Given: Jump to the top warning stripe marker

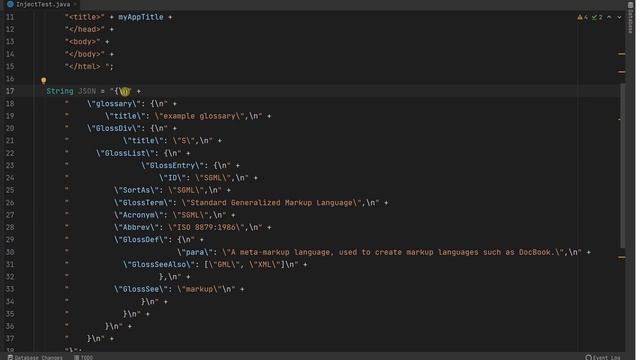Looking at the screenshot, I should pyautogui.click(x=622, y=54).
